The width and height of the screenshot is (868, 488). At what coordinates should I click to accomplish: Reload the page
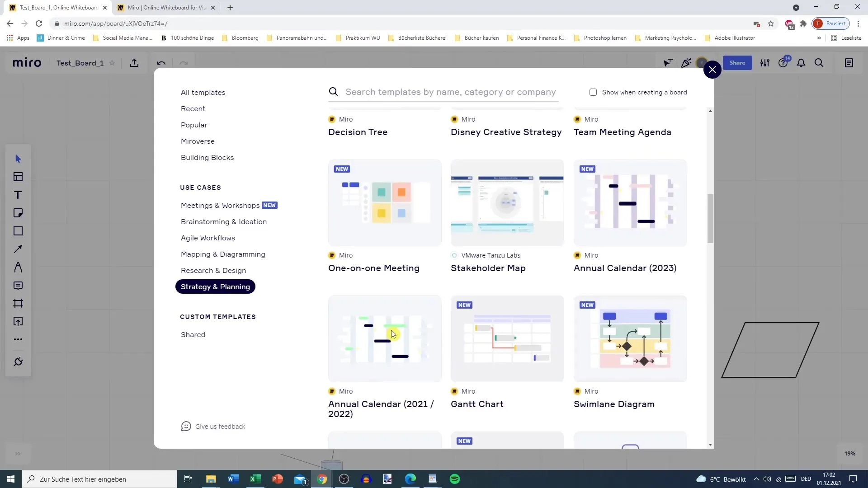pyautogui.click(x=39, y=23)
